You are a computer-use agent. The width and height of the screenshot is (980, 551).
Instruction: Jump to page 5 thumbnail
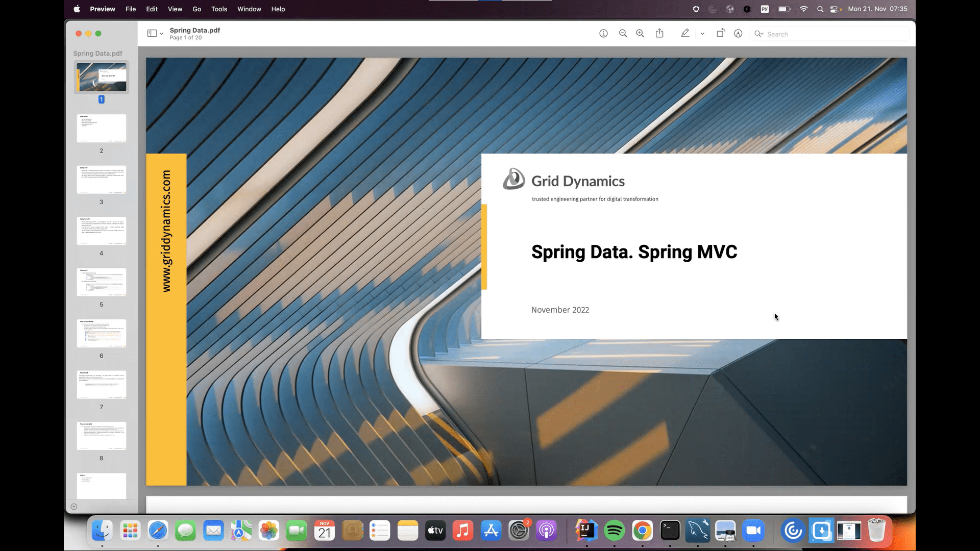102,282
